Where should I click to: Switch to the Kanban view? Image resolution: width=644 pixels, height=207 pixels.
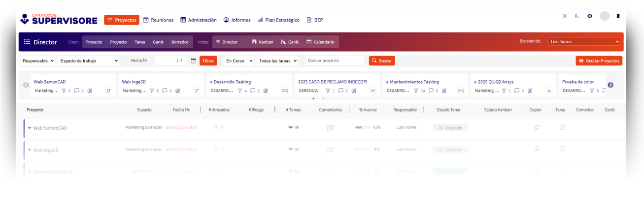(262, 42)
